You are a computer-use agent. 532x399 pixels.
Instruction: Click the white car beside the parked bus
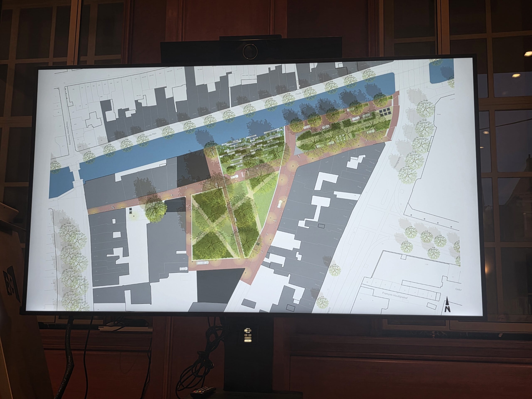click(x=184, y=269)
